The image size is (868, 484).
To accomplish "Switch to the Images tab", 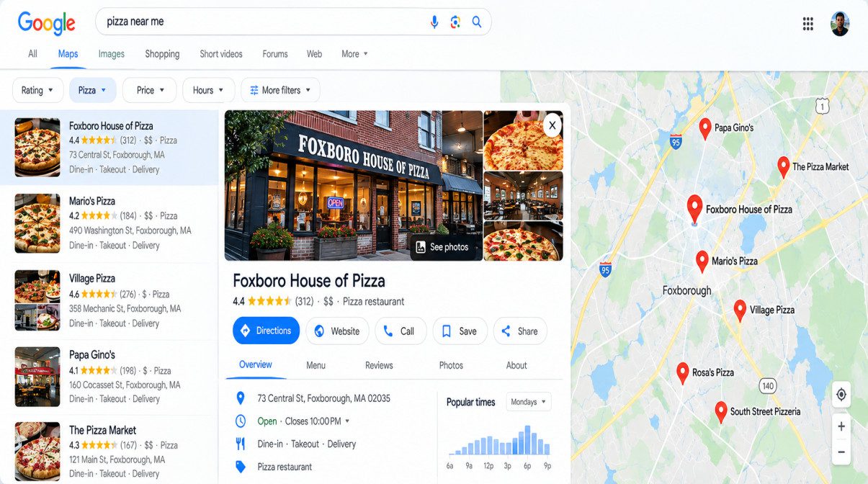I will click(112, 54).
